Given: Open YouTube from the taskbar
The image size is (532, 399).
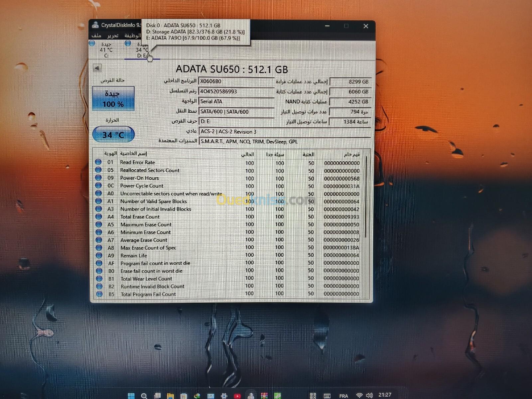Looking at the screenshot, I should [237, 396].
